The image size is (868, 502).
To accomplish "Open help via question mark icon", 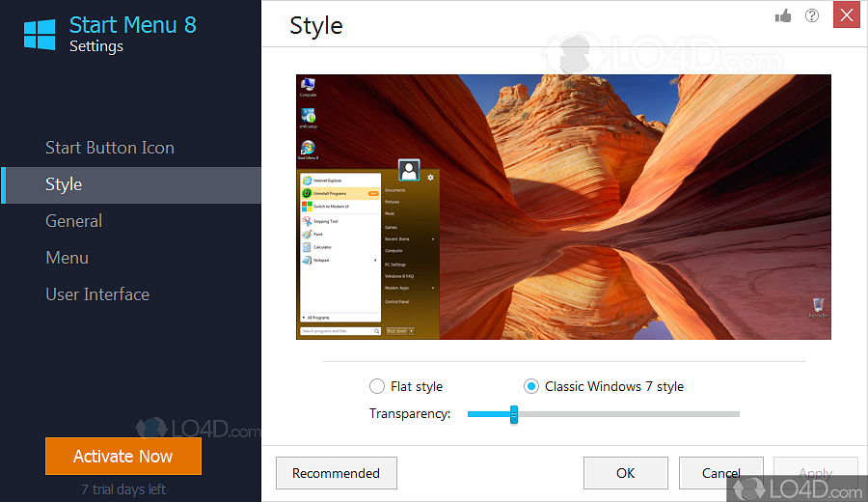I will (811, 15).
